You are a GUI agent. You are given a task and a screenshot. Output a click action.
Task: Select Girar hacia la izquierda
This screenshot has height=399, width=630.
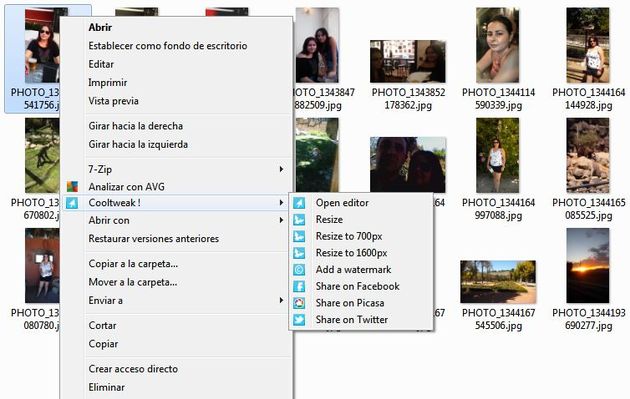[138, 144]
